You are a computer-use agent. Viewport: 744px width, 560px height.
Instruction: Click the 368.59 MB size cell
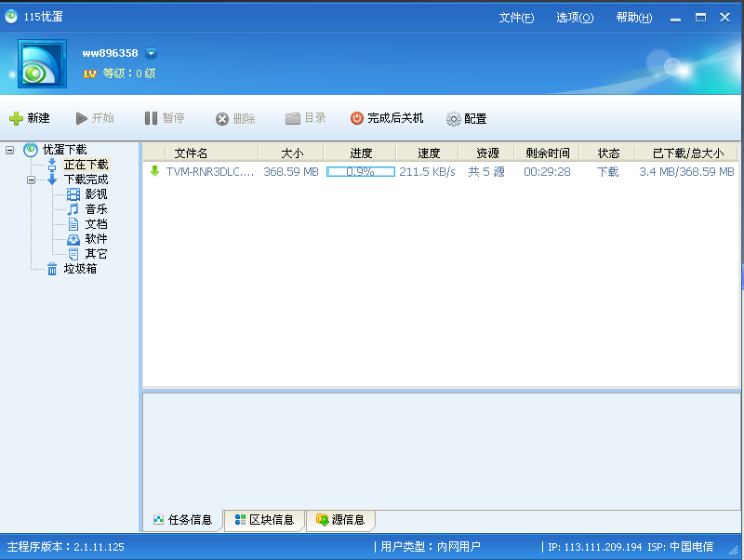(x=291, y=171)
